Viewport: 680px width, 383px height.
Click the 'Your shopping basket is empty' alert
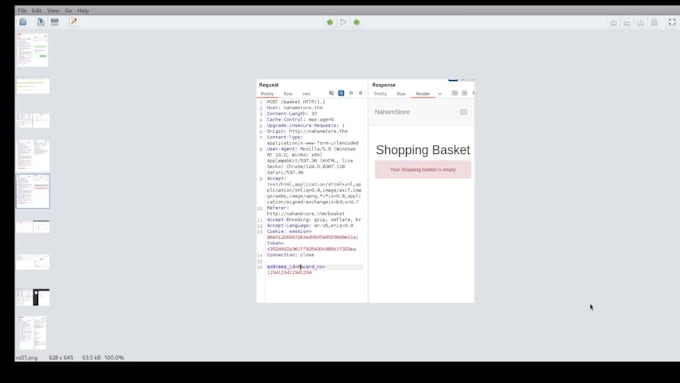(423, 170)
